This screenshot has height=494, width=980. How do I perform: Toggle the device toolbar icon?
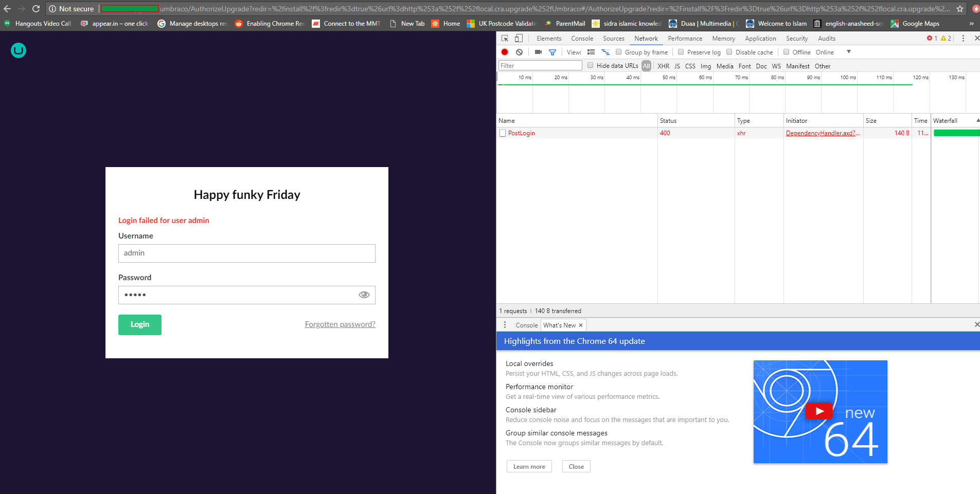pos(519,39)
